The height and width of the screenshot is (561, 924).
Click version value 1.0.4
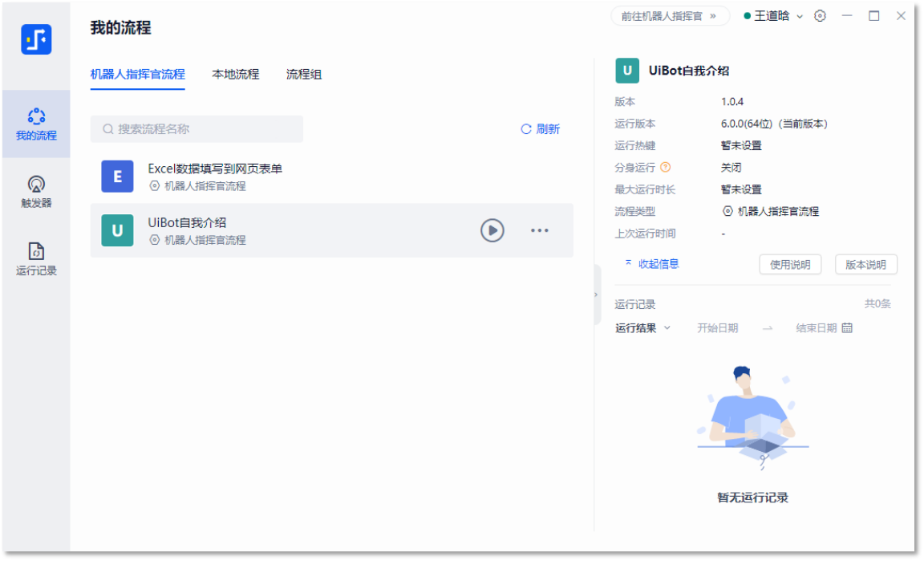[731, 102]
